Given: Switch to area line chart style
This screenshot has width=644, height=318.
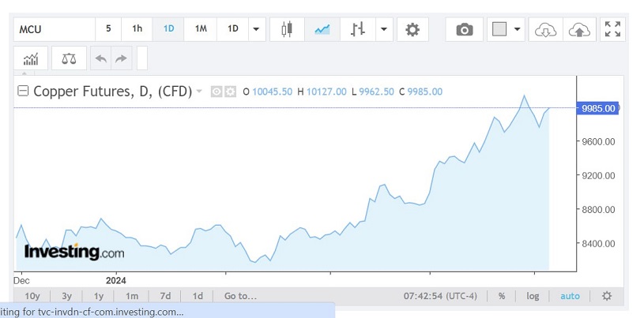Looking at the screenshot, I should pos(322,29).
